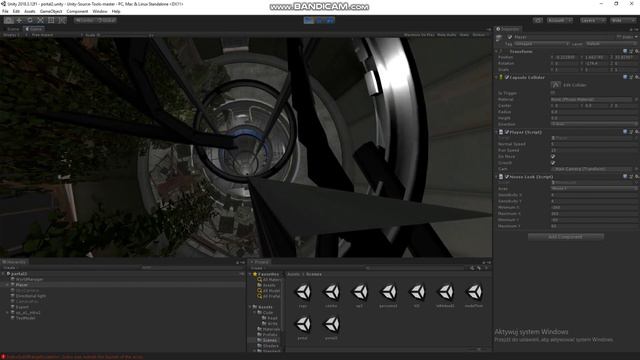This screenshot has width=640, height=360.
Task: Toggle the Player object active checkbox
Action: coord(510,37)
